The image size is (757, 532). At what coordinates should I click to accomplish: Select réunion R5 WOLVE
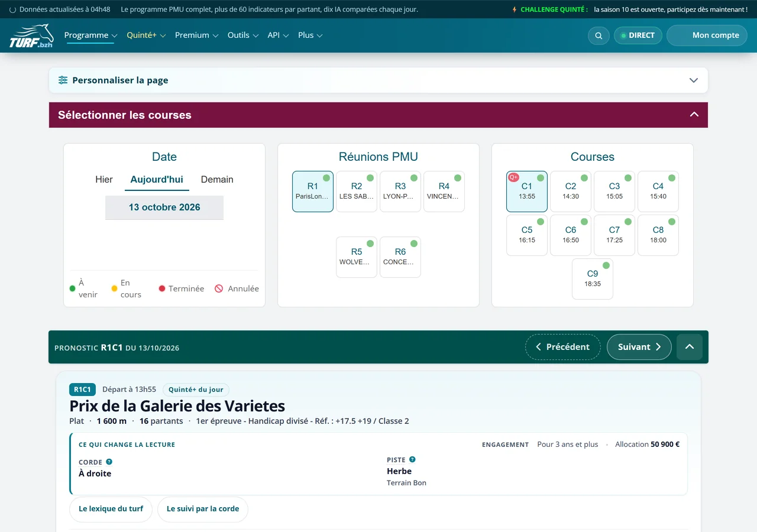(357, 257)
